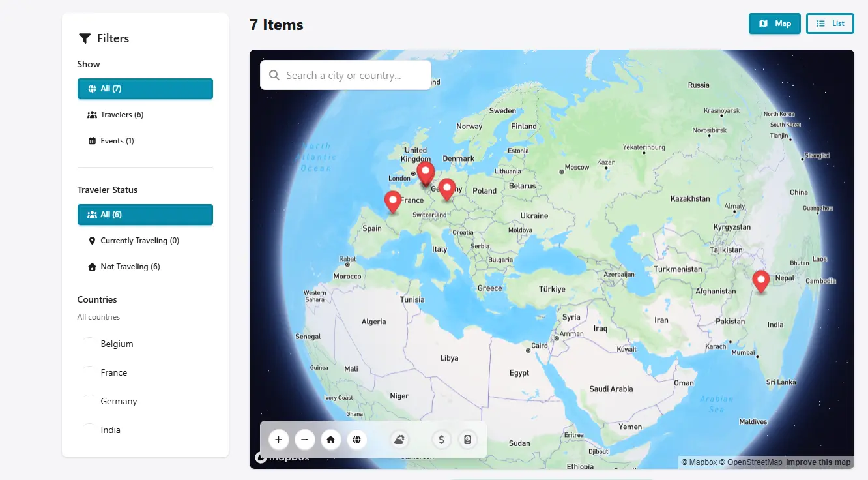Open the © Mapbox attribution link
868x480 pixels.
click(699, 462)
